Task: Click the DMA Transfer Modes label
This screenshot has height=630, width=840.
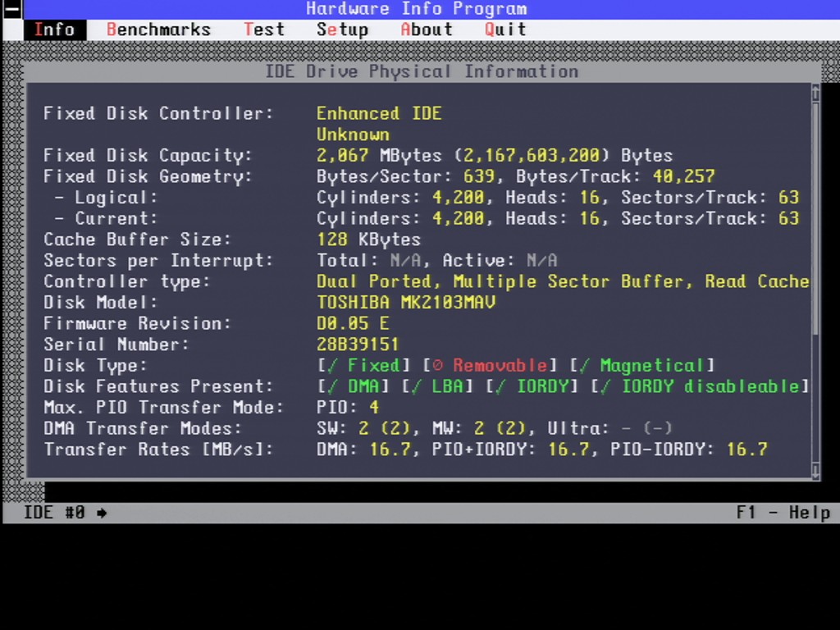Action: point(142,428)
